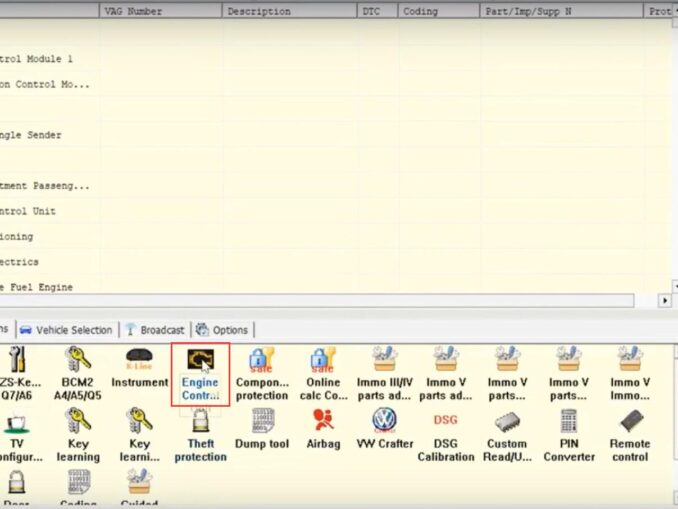Screen dimensions: 678x509
Task: Open the Immo V Immo... function
Action: tap(630, 374)
